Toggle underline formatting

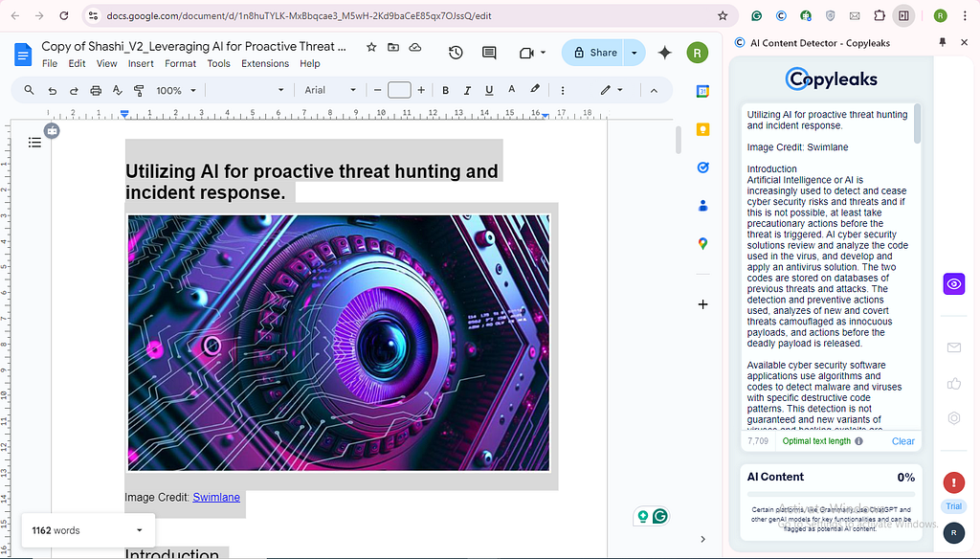pos(489,91)
